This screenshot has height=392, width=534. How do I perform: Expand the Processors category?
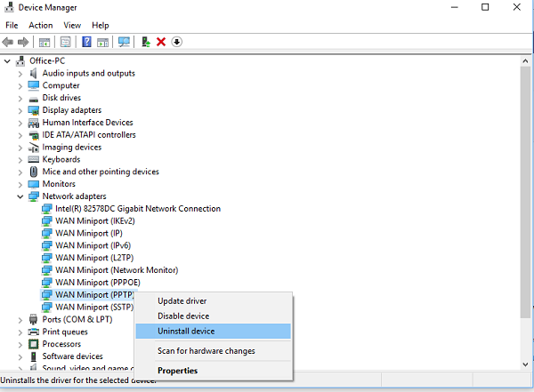coord(20,345)
